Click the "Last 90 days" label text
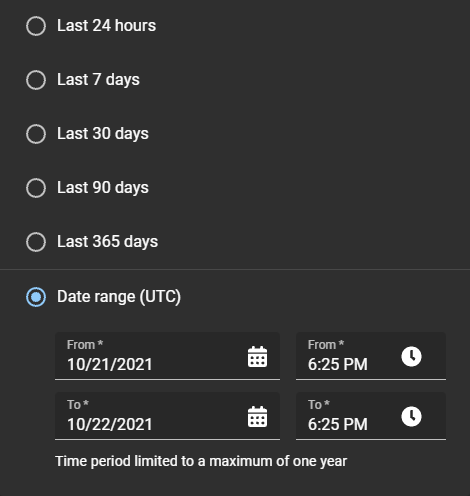Screen dimensions: 470x496 point(103,188)
